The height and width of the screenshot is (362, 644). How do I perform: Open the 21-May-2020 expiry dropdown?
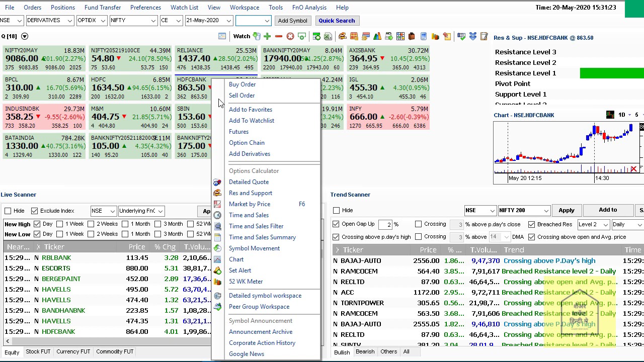click(208, 21)
